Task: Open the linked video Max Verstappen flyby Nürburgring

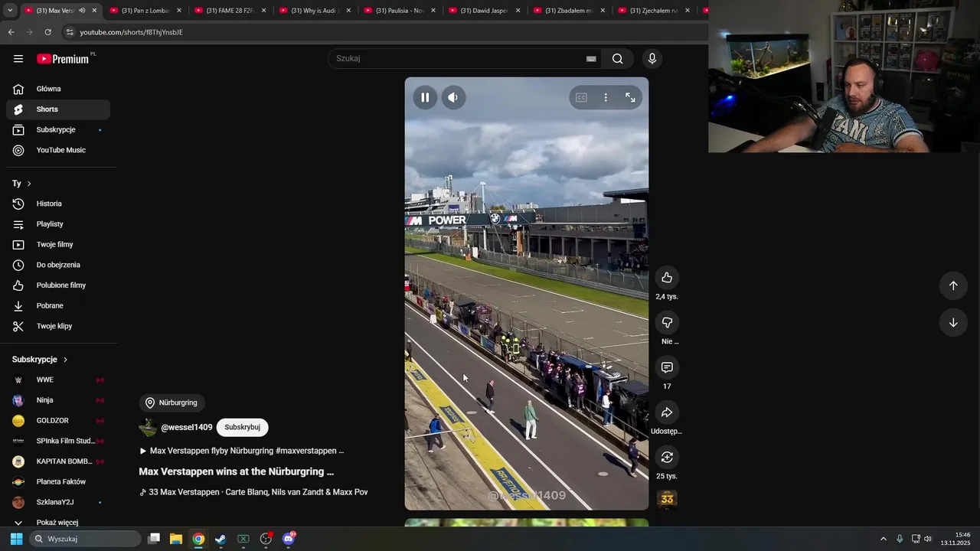Action: click(x=241, y=451)
